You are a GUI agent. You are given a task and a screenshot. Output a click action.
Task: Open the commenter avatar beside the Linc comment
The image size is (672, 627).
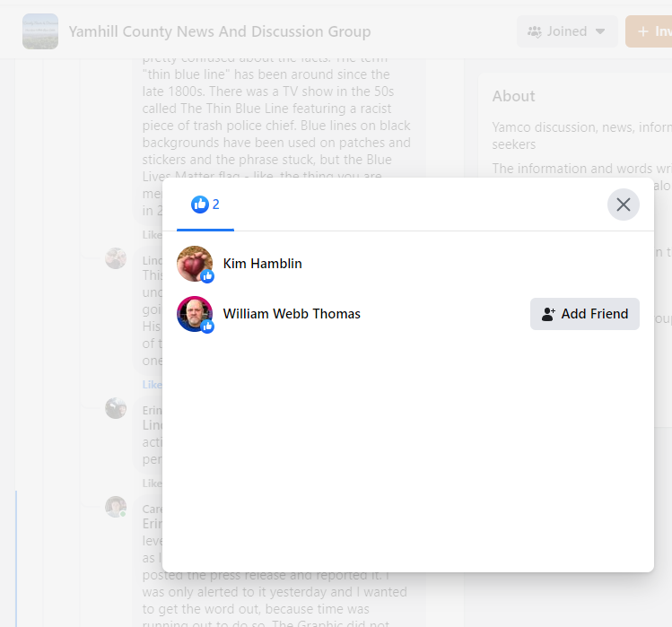point(116,258)
